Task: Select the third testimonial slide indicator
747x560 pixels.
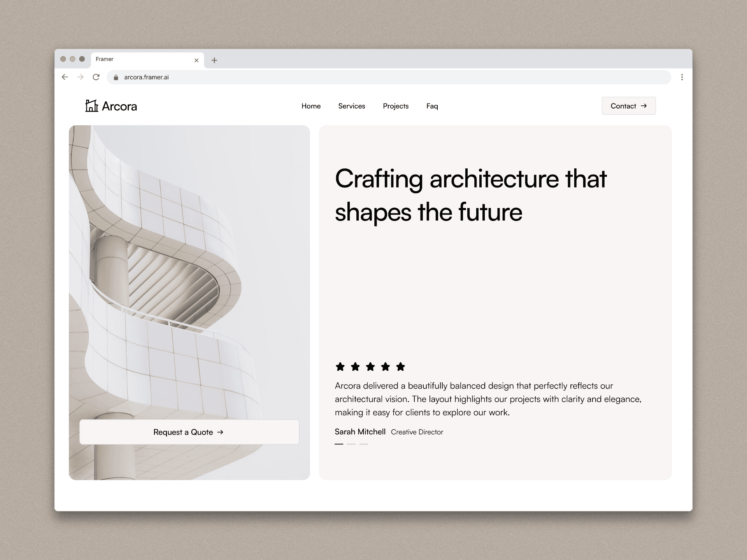Action: (364, 444)
